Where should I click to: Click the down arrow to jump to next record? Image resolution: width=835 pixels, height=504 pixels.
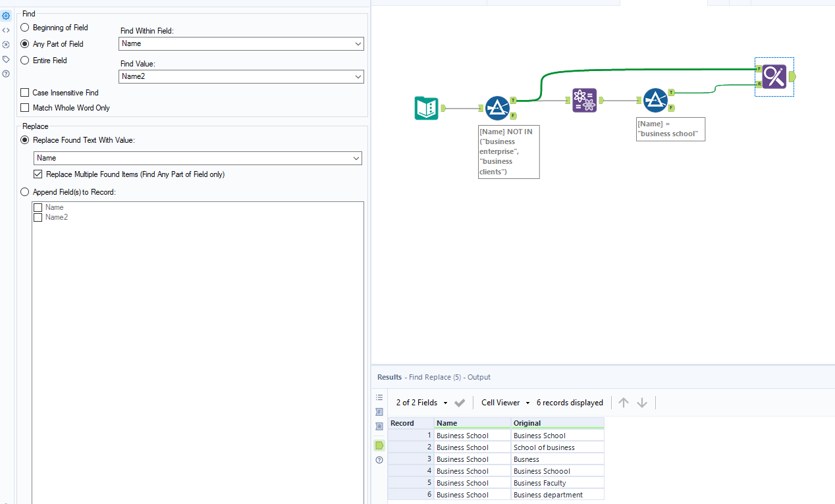coord(641,402)
